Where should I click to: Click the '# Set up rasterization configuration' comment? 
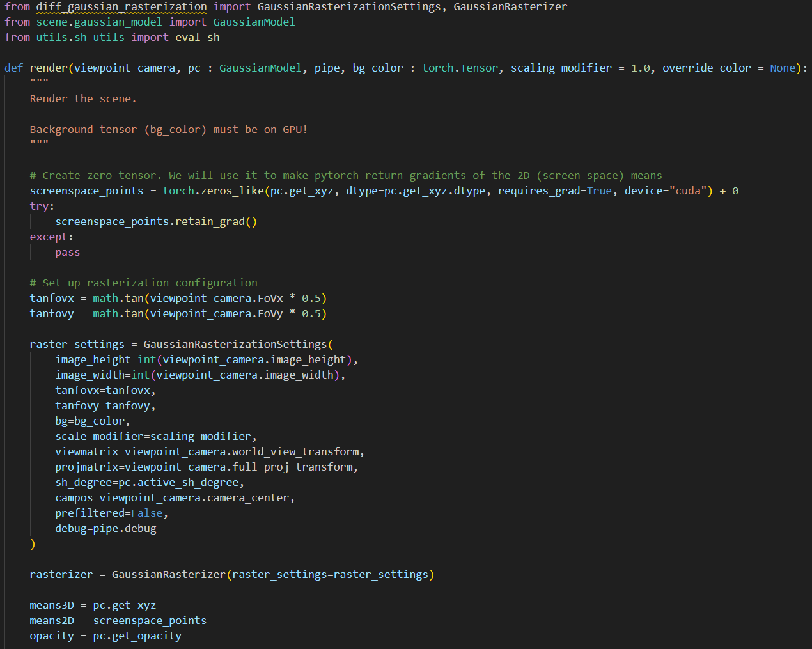click(x=144, y=283)
